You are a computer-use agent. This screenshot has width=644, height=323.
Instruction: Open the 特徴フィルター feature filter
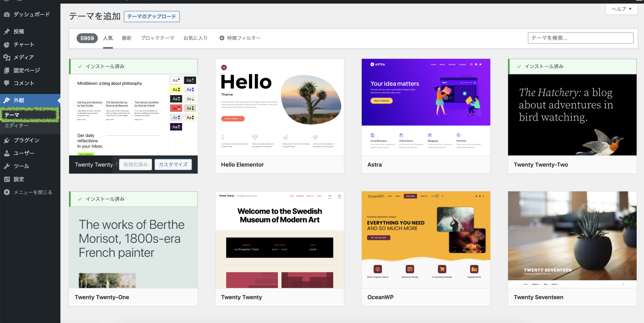[x=240, y=38]
